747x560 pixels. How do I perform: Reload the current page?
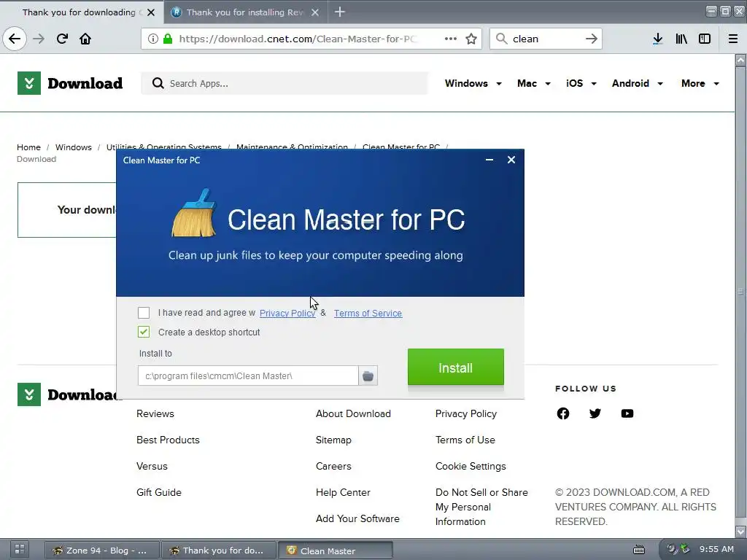pos(62,39)
